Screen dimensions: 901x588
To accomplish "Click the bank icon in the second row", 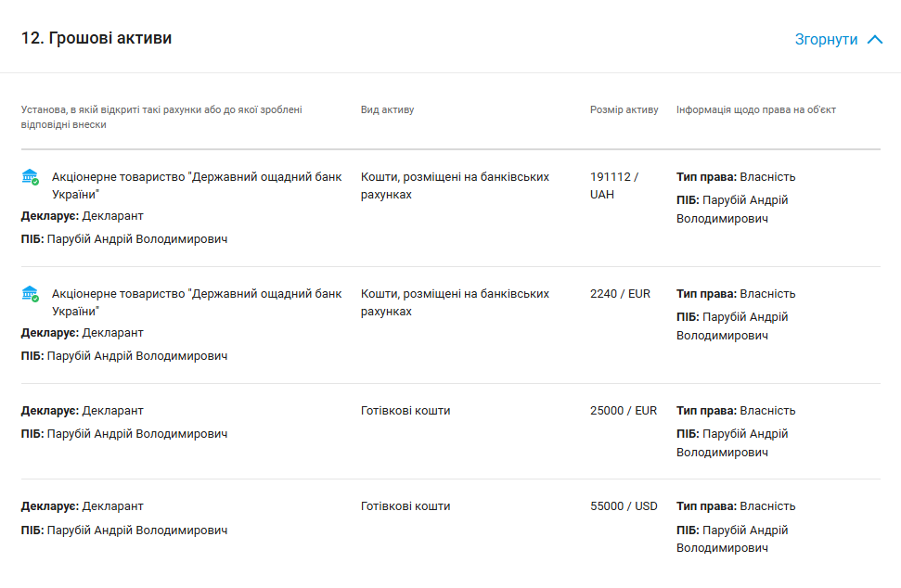I will click(x=31, y=294).
